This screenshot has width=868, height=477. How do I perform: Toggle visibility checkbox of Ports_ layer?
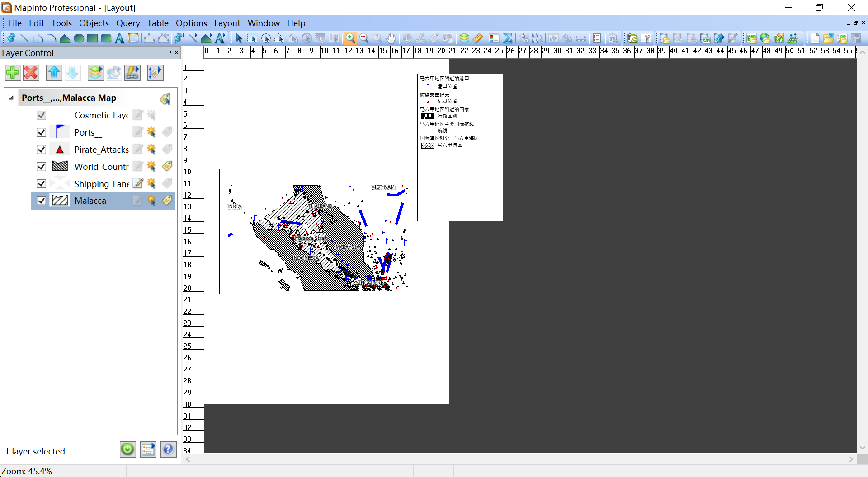tap(41, 132)
